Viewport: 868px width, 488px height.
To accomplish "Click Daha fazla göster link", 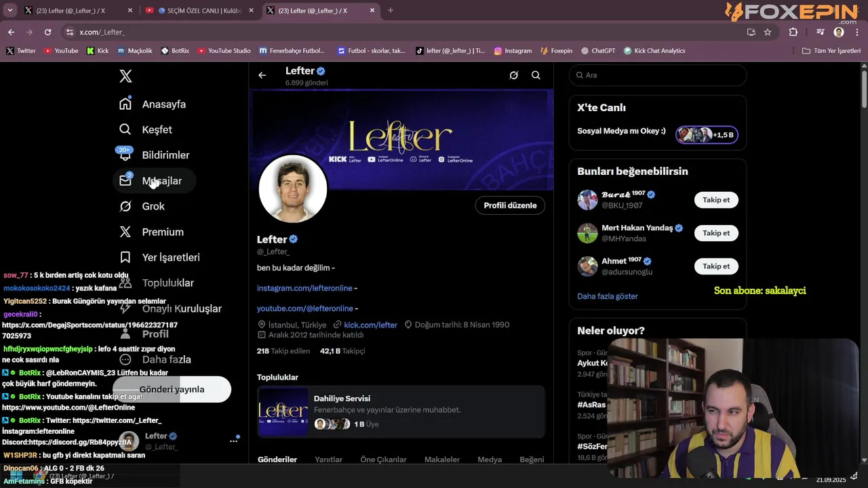I will click(x=608, y=296).
